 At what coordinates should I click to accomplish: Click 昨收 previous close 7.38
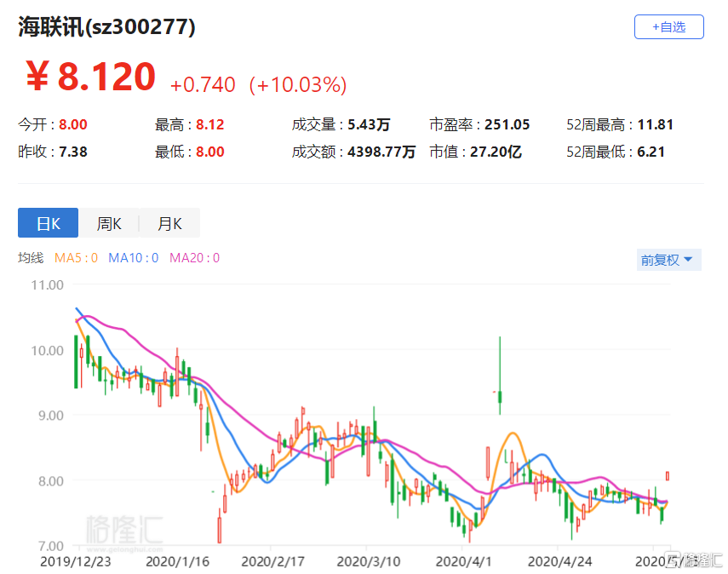[73, 152]
